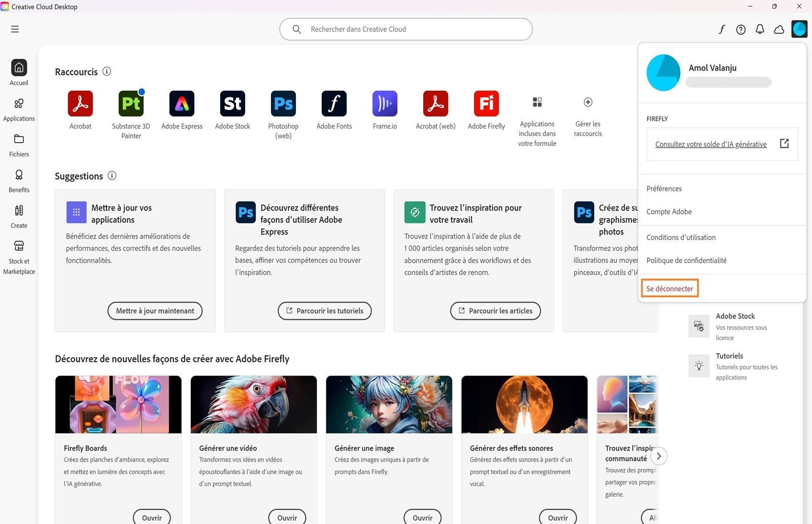Screen dimensions: 812x524
Task: Open Consultez votre solde d'IA générative
Action: click(712, 144)
